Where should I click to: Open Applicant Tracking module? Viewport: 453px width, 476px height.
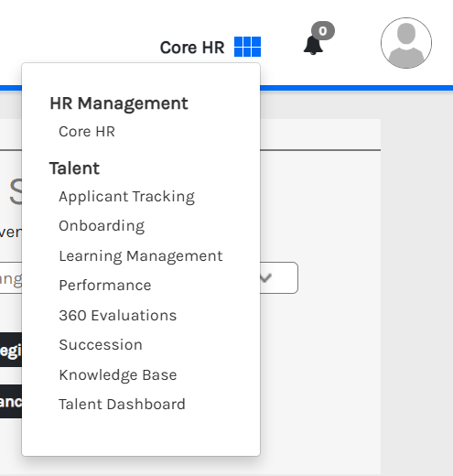coord(126,197)
